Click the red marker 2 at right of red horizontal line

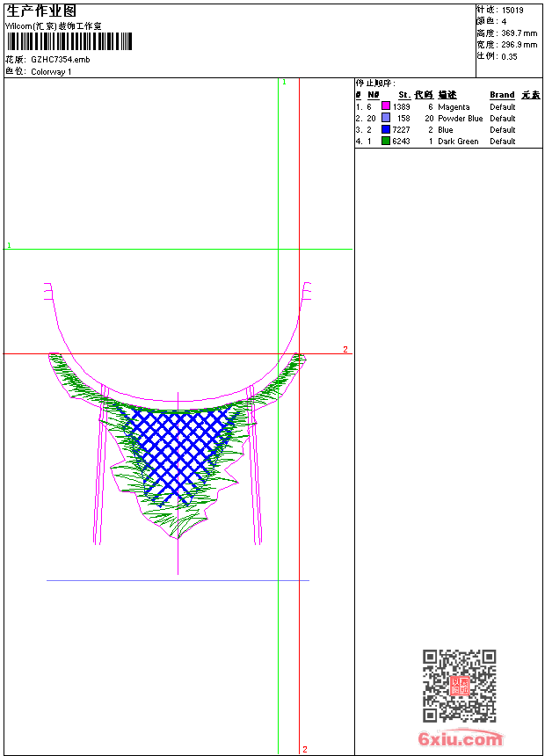[x=345, y=349]
